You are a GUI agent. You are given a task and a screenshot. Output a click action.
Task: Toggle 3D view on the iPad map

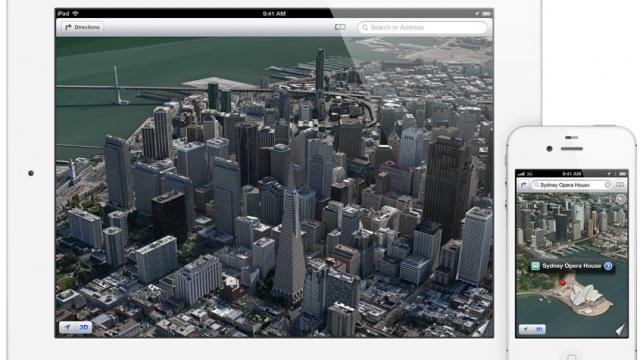pos(84,327)
